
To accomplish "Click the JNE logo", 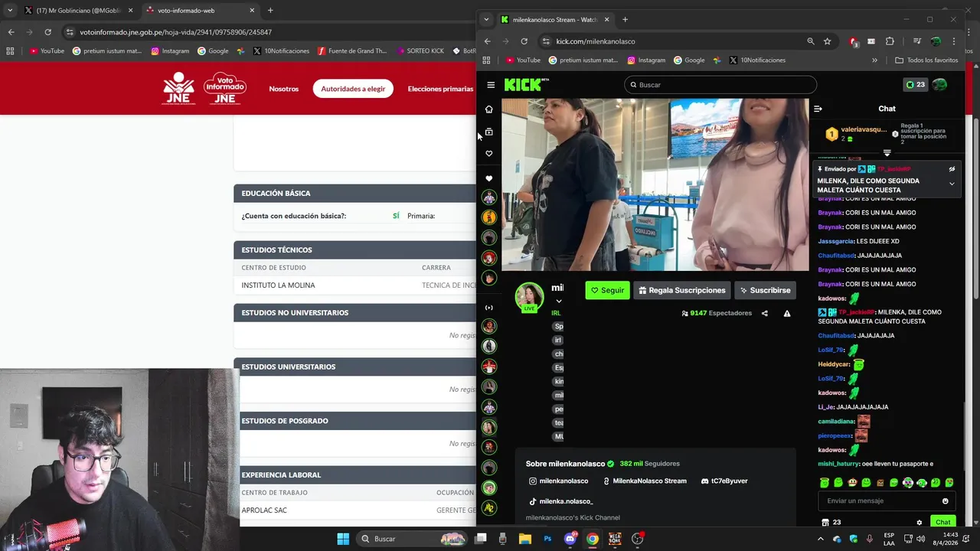I will click(179, 88).
